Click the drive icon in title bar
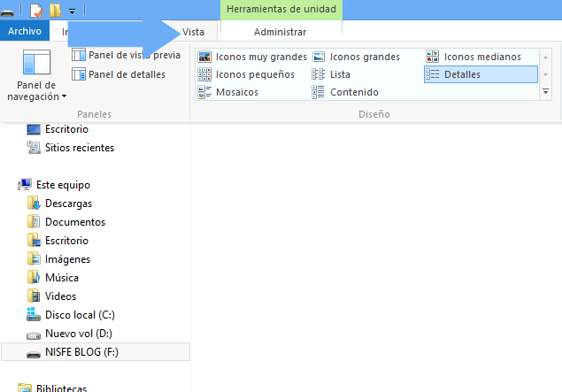Screen dimensions: 562x392 [7, 12]
